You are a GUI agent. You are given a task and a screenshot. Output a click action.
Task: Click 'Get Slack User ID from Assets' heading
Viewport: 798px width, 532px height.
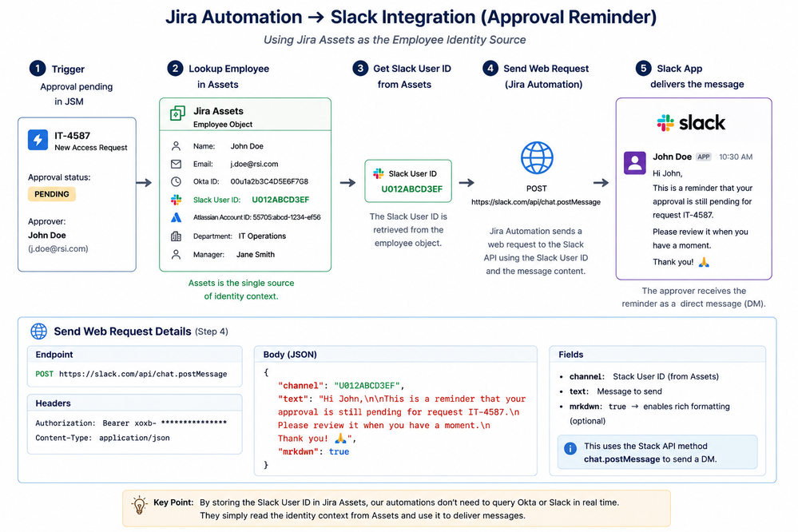point(411,77)
